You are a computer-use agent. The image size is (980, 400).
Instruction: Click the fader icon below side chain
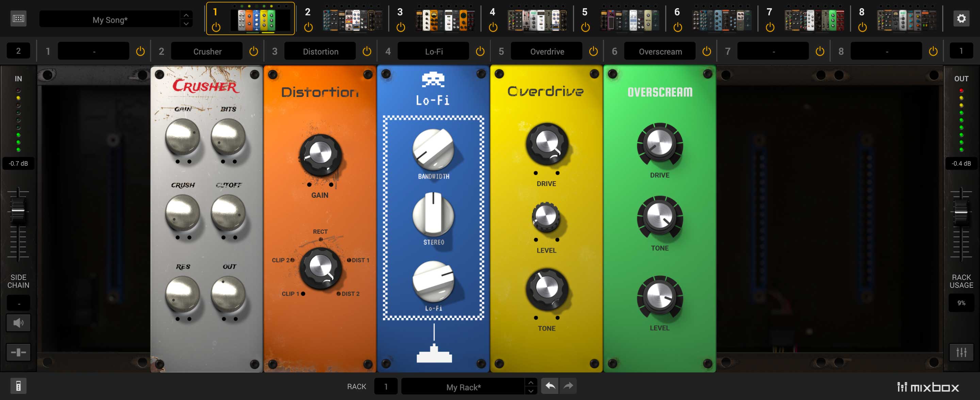tap(18, 352)
